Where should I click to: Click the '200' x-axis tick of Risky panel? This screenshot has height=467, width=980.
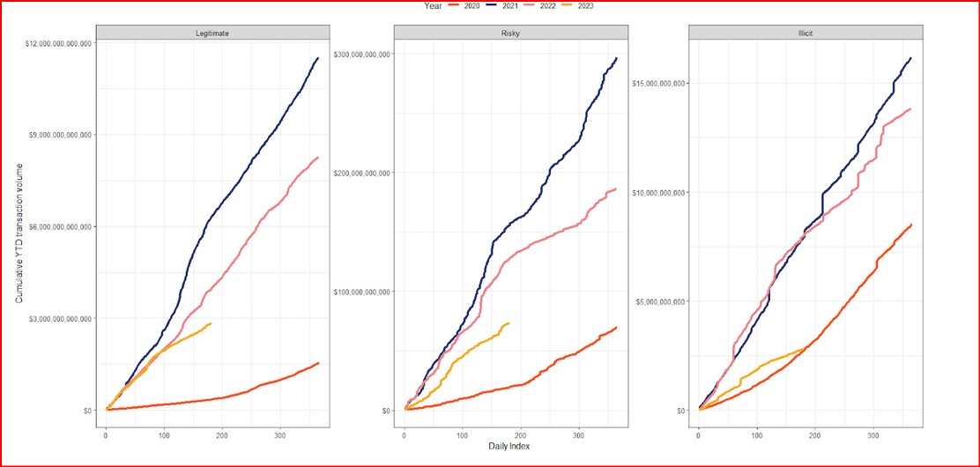520,435
